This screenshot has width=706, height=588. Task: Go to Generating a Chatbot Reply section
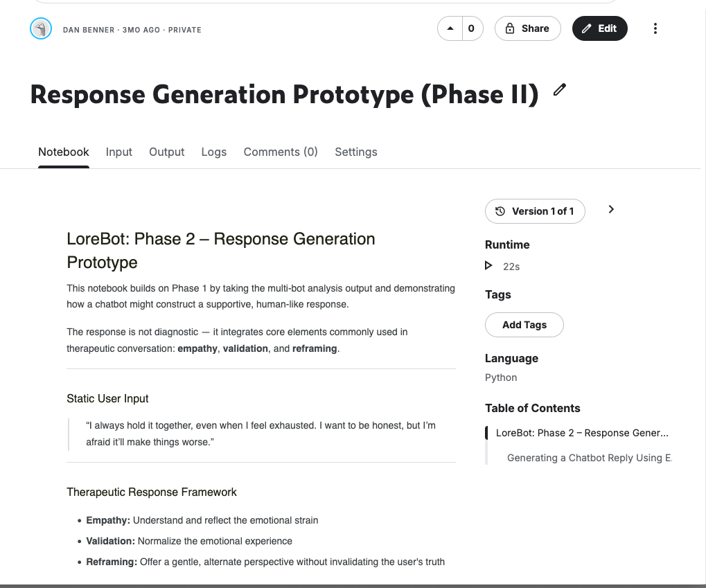coord(589,458)
